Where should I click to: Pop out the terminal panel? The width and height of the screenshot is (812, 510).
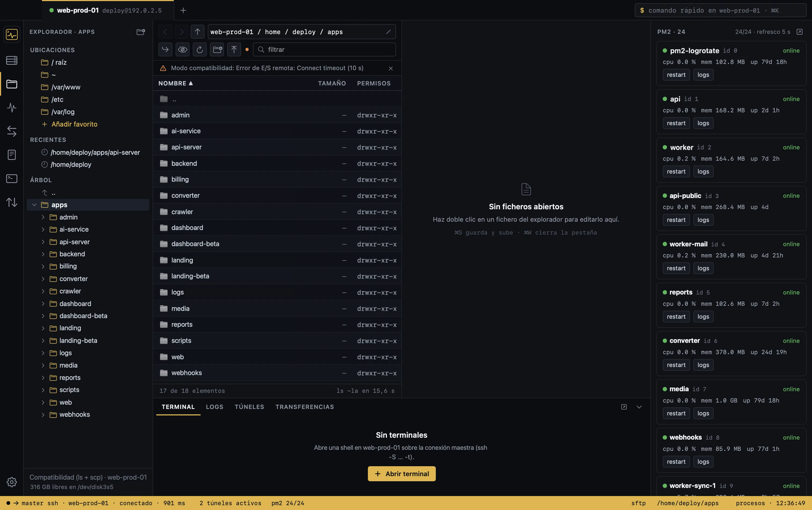point(624,407)
